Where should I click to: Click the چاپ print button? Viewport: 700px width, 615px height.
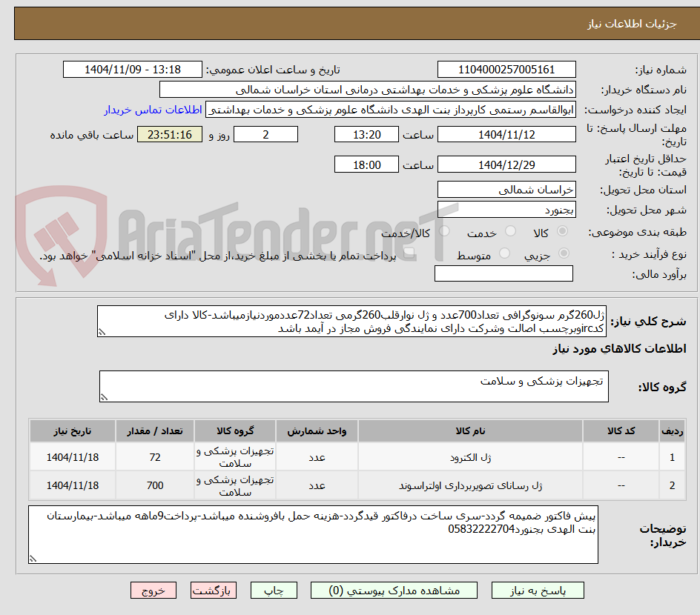[274, 591]
